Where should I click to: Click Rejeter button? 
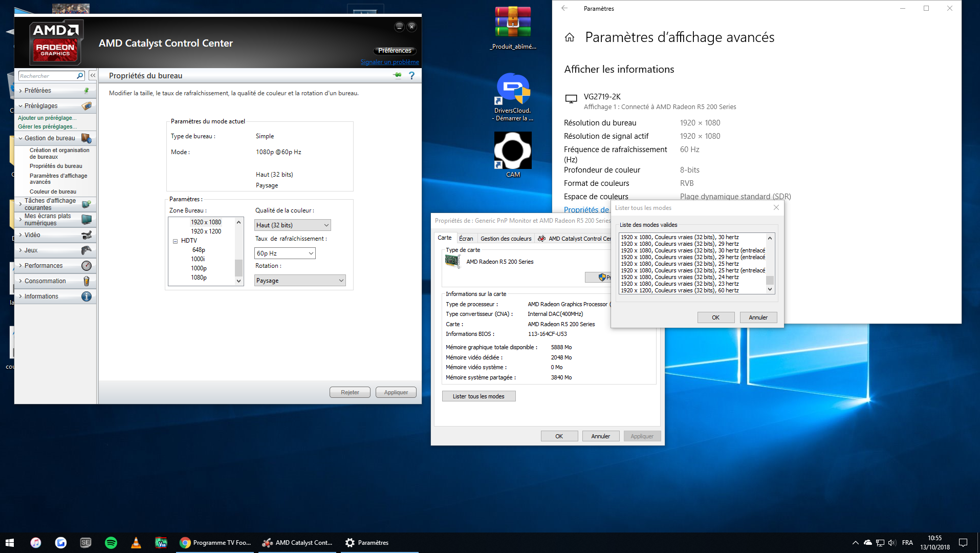tap(350, 392)
